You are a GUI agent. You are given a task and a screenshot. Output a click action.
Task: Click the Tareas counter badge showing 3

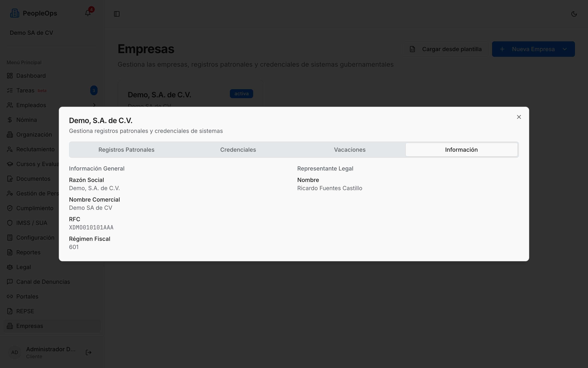(94, 91)
